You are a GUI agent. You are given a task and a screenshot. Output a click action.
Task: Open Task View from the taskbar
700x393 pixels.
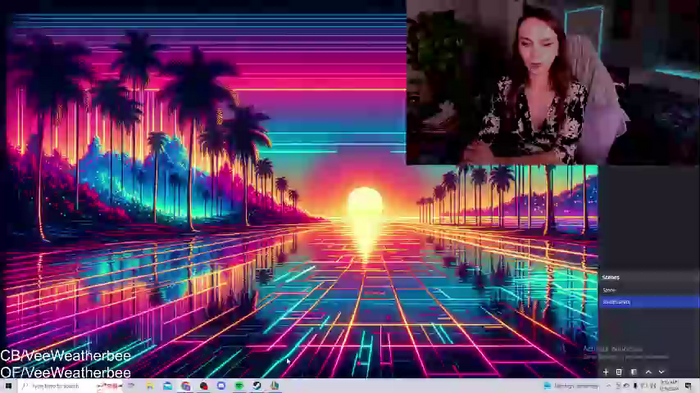coord(131,386)
